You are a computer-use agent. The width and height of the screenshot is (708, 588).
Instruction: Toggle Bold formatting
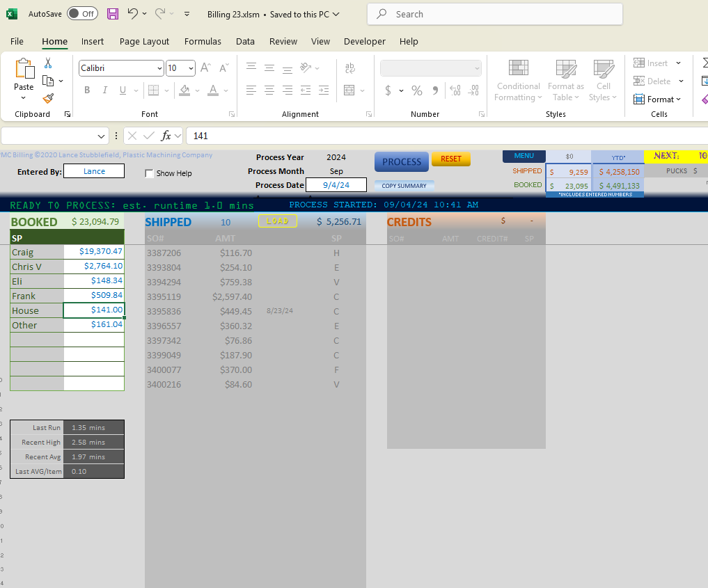(87, 90)
